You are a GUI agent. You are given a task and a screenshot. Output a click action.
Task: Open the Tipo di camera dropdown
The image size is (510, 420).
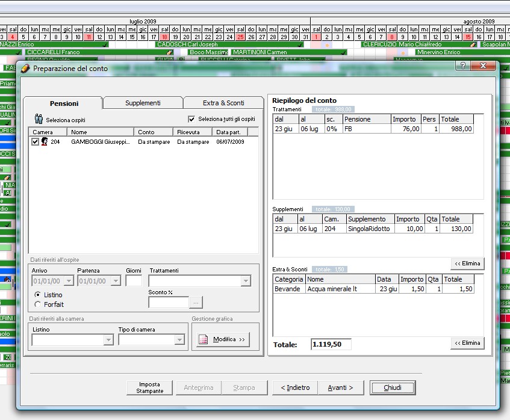179,340
